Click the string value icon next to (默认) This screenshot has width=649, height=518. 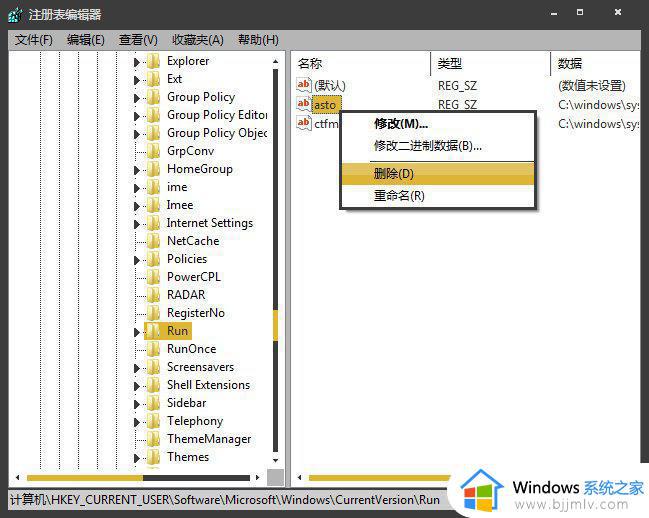coord(304,85)
